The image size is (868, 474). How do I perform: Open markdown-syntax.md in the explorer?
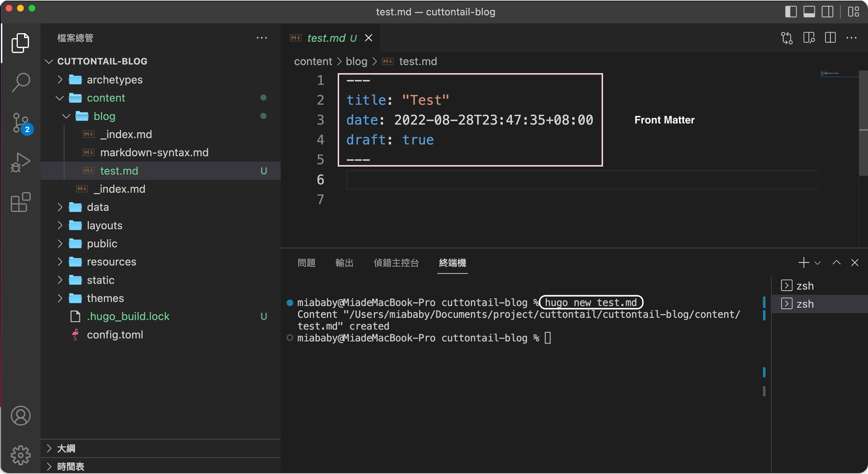(154, 153)
